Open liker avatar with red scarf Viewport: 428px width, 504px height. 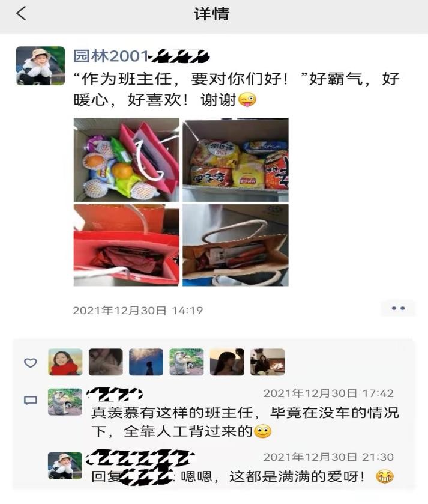coord(65,362)
